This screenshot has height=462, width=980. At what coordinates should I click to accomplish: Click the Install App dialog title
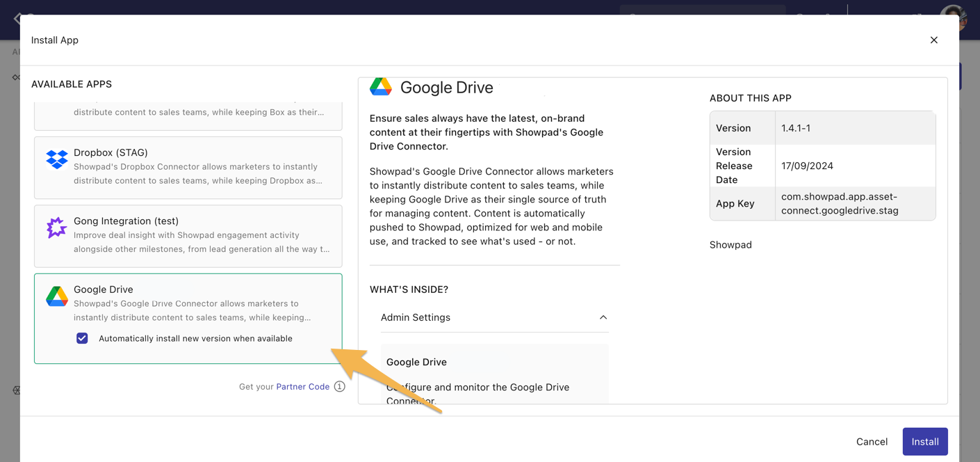coord(55,40)
